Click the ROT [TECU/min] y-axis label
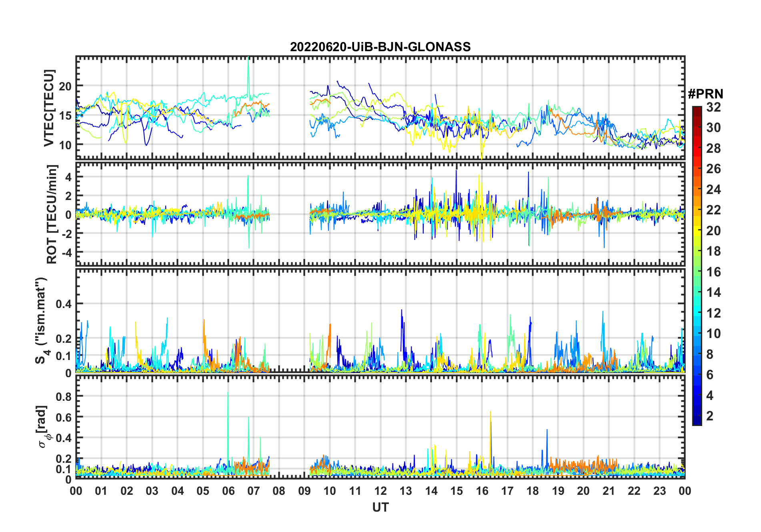Image resolution: width=761 pixels, height=532 pixels. (x=52, y=214)
